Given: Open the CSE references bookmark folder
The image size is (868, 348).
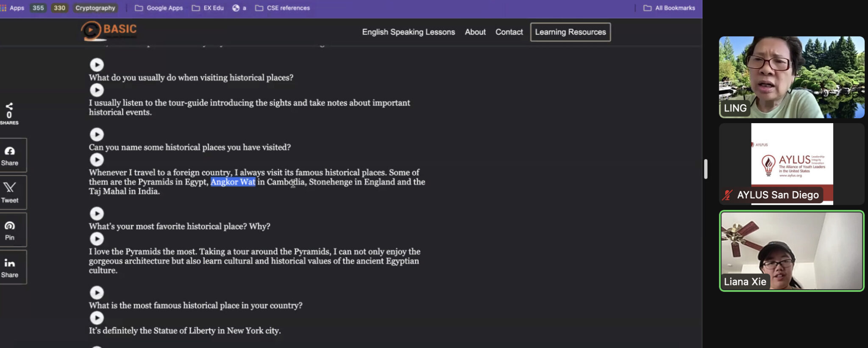Looking at the screenshot, I should tap(282, 8).
